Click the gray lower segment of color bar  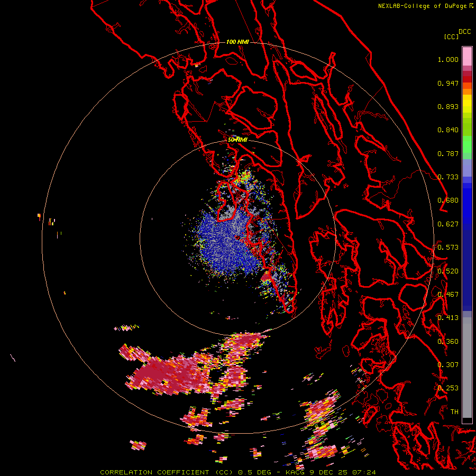(x=467, y=368)
